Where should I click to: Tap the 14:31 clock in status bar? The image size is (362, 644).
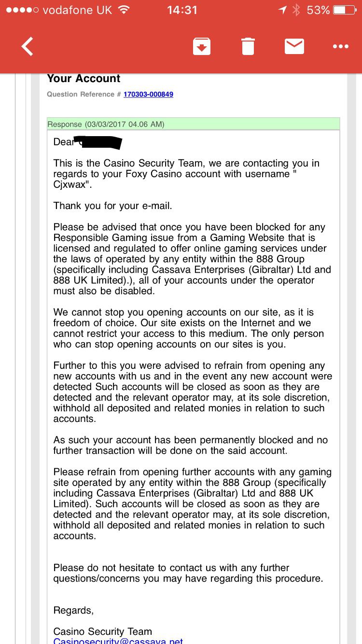click(182, 10)
